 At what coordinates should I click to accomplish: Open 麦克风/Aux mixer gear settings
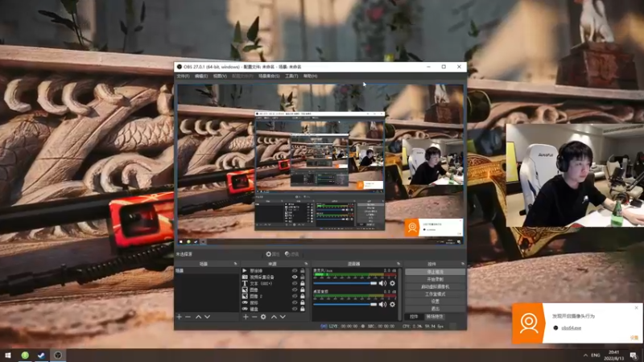coord(392,283)
